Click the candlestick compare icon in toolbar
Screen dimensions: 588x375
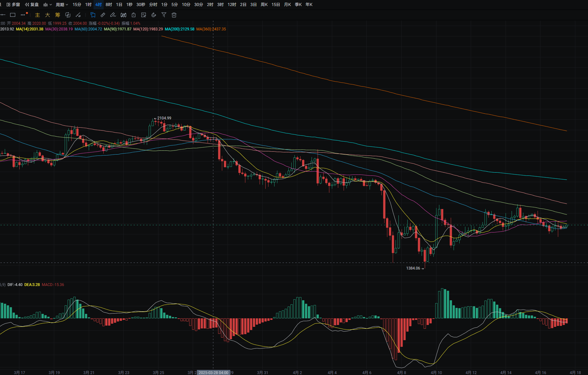point(123,15)
